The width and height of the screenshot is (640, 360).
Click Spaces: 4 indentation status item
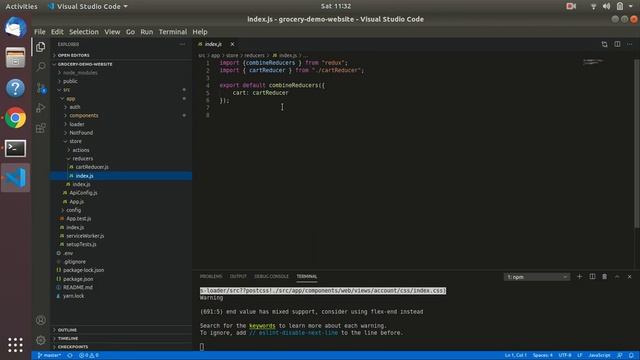point(542,356)
